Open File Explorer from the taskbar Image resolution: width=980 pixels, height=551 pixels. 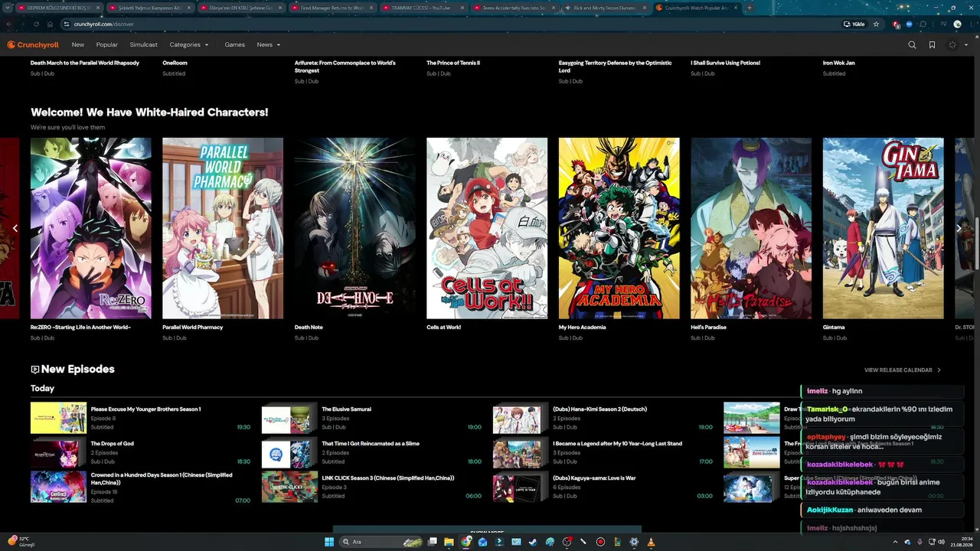point(449,542)
